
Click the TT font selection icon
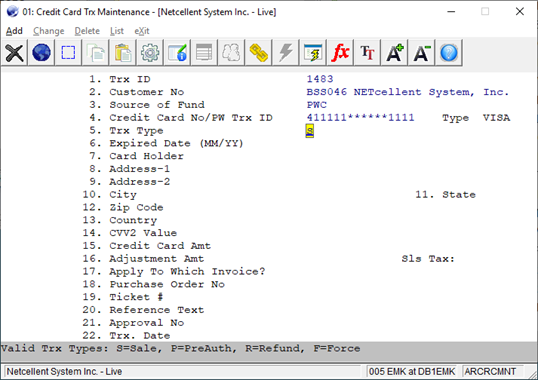point(367,53)
